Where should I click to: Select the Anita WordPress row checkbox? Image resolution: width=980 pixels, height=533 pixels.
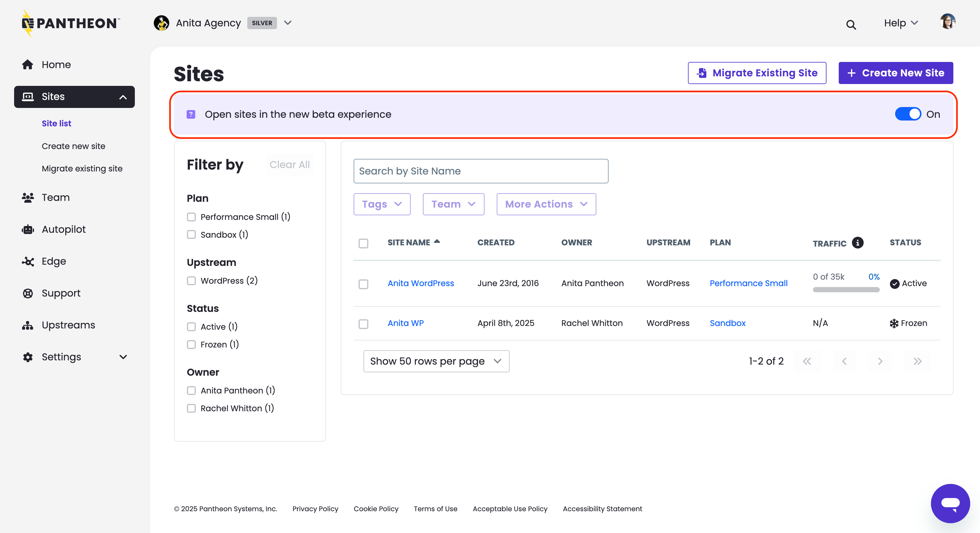click(363, 284)
